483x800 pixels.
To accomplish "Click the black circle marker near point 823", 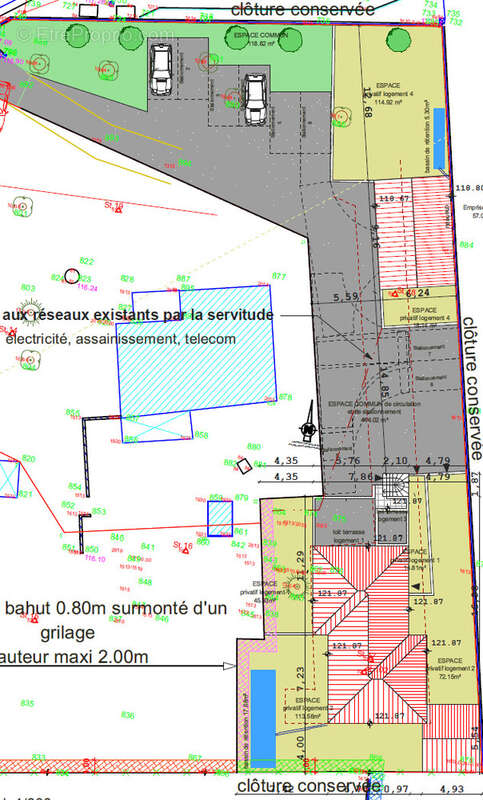I will 72,277.
